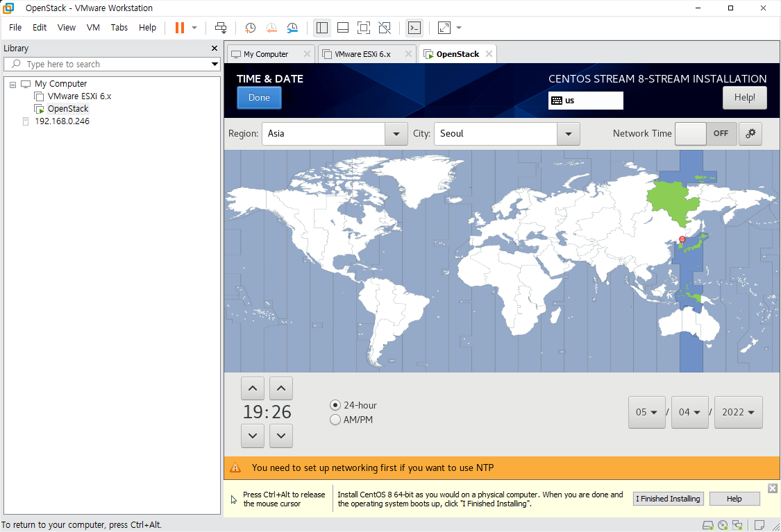The height and width of the screenshot is (532, 781).
Task: Open the day dropdown showing 04
Action: click(x=690, y=412)
